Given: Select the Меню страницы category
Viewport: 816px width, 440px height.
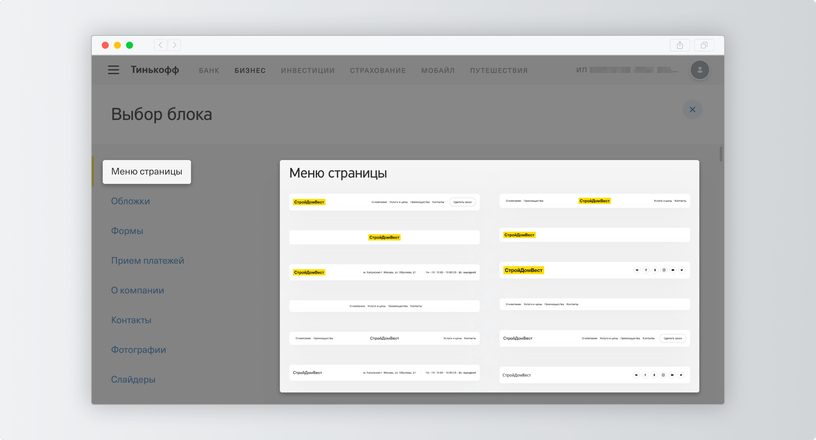Looking at the screenshot, I should click(x=147, y=172).
